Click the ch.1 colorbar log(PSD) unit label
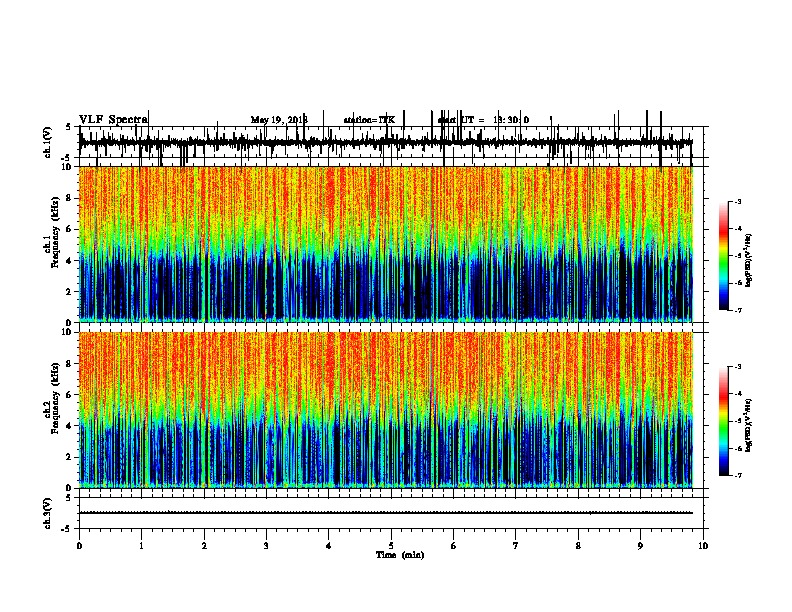This screenshot has height=612, width=792. pos(748,261)
